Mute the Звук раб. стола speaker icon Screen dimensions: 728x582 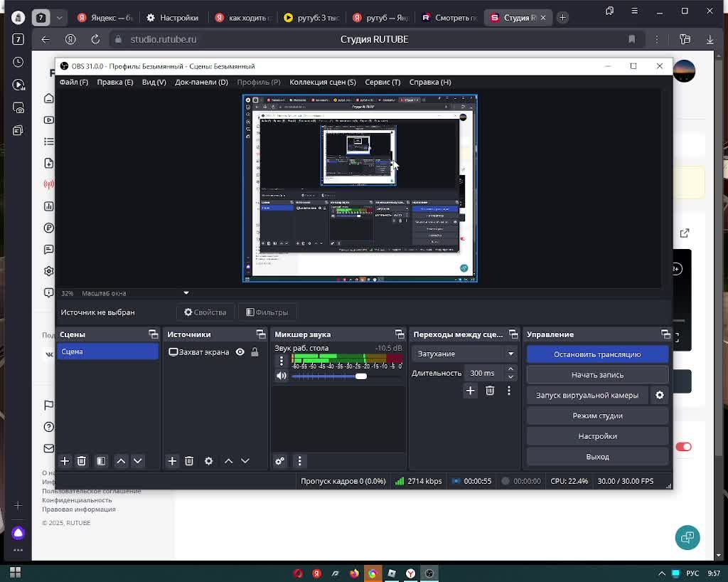(x=282, y=376)
